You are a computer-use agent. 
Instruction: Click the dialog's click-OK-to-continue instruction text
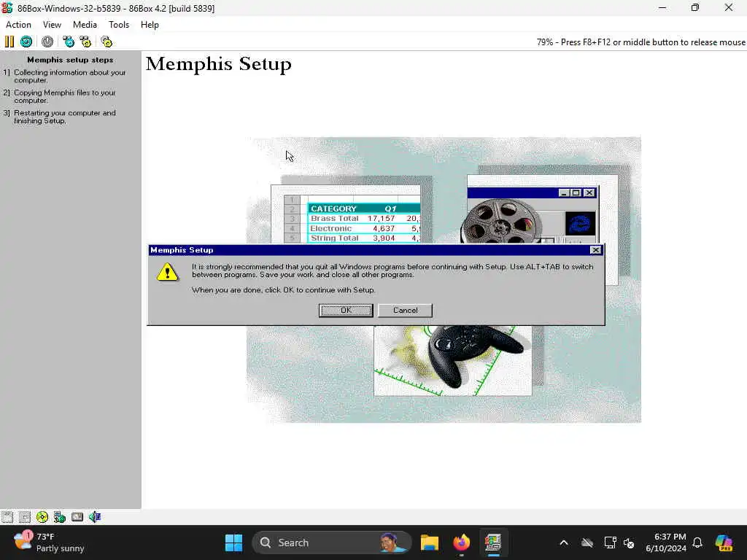click(284, 290)
